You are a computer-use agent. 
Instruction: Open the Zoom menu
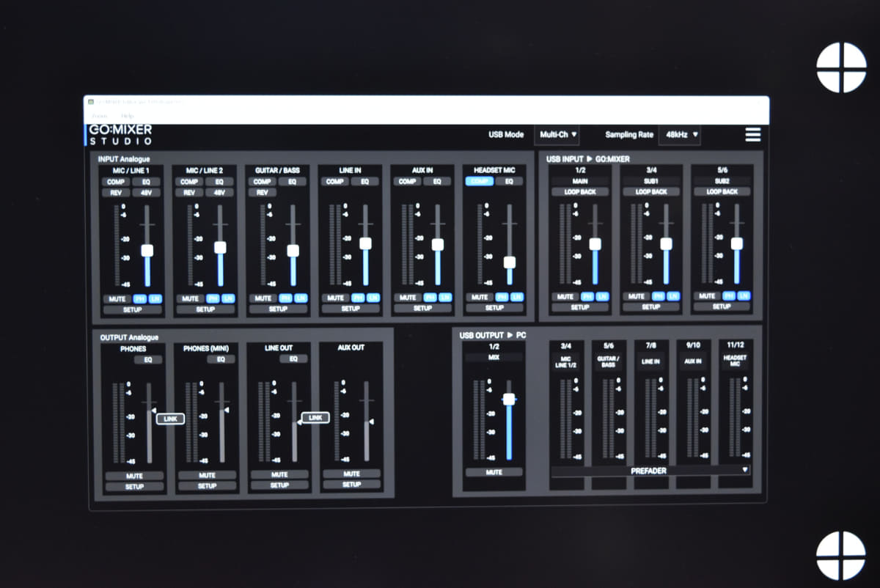[100, 116]
